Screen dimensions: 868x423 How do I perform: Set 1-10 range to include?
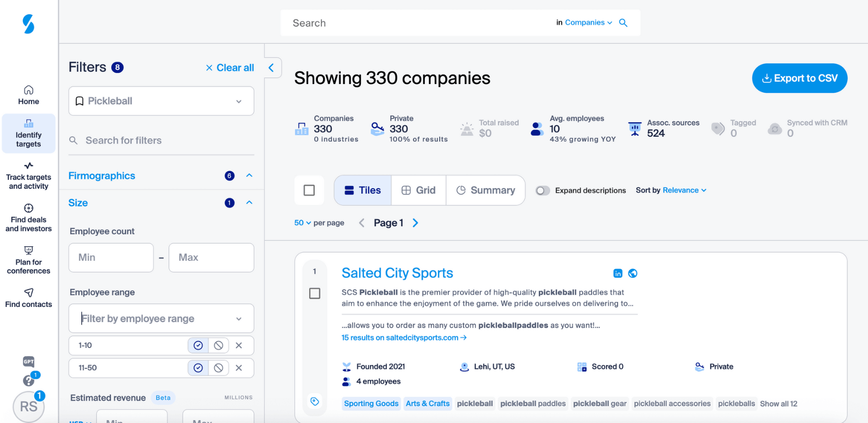(x=198, y=345)
